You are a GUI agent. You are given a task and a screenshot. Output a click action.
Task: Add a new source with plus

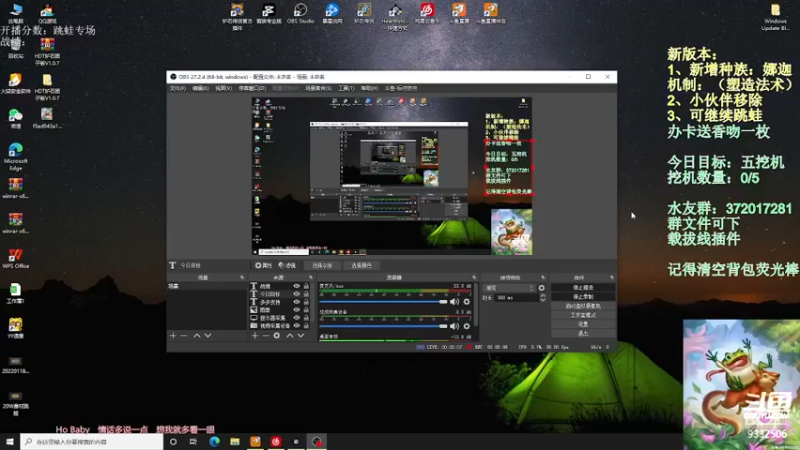point(255,336)
